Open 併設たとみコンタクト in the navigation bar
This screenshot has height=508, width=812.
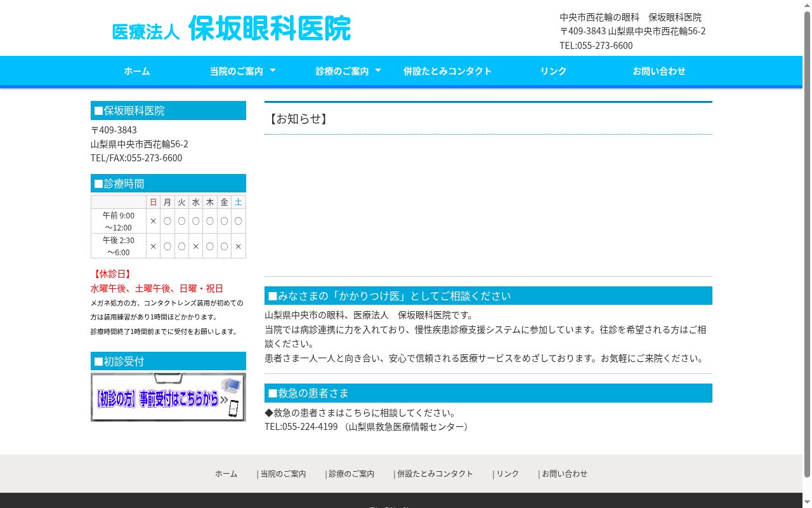click(447, 71)
